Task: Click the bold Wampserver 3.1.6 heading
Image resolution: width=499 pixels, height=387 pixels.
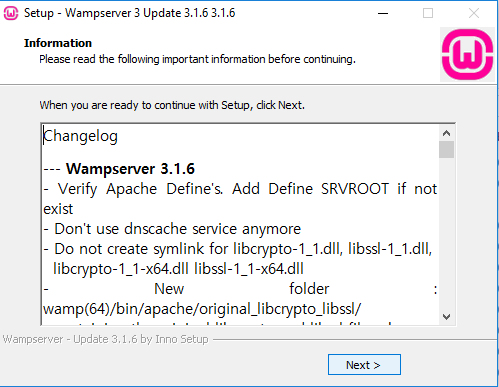Action: coord(130,169)
